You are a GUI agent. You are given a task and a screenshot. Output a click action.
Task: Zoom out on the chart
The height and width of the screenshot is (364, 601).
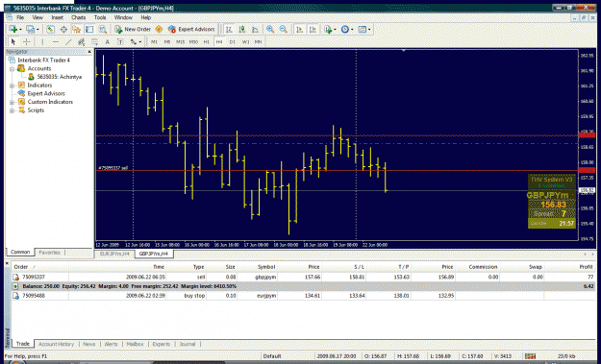point(284,29)
